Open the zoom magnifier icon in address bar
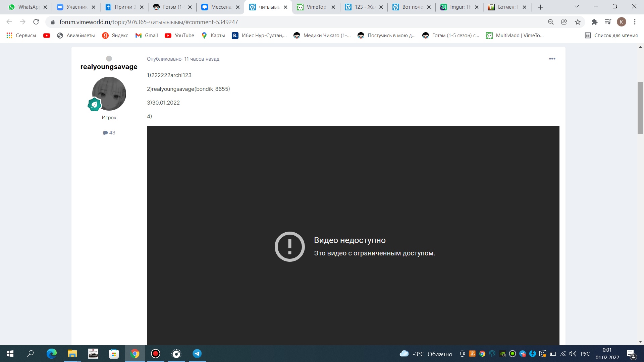 coord(551,22)
